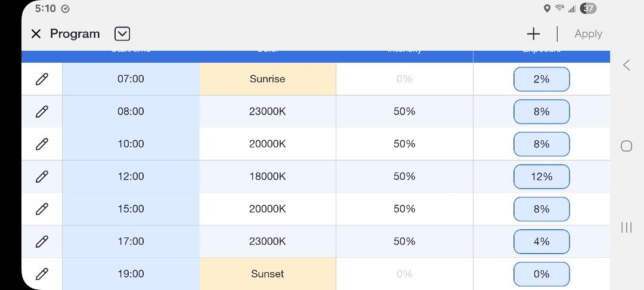
Task: Tap the pencil icon beside 15:00
Action: 42,209
